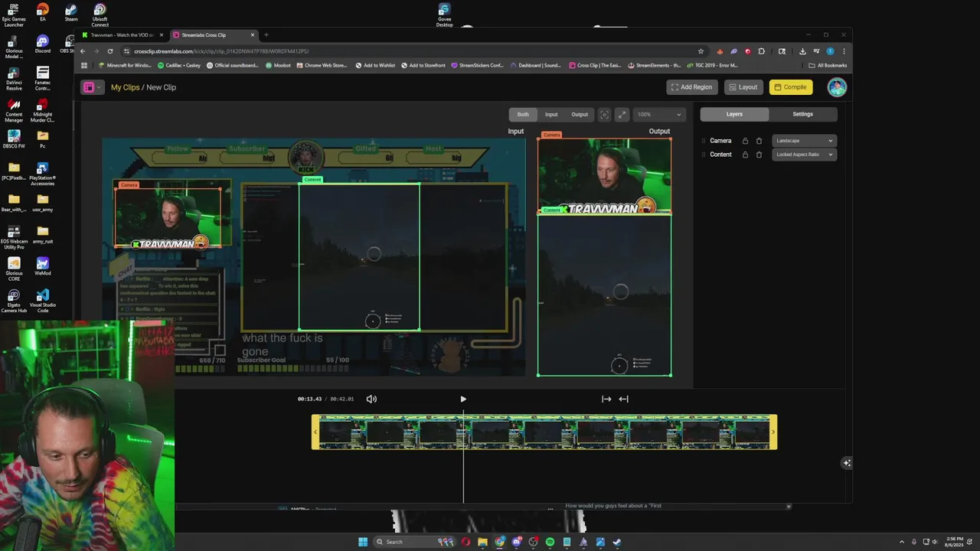Select the Camera region in Output preview

tap(604, 176)
